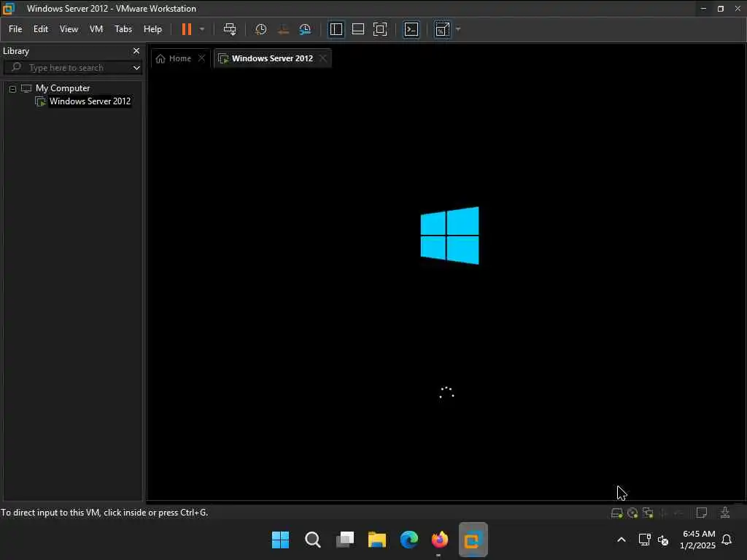The height and width of the screenshot is (560, 747).
Task: Show hidden system tray icons
Action: pyautogui.click(x=622, y=540)
